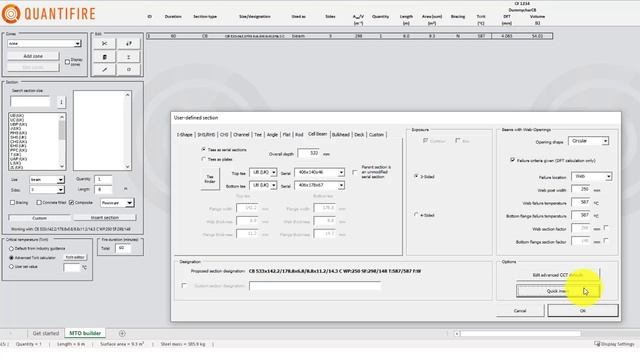
Task: Switch to the Custom tab
Action: (376, 135)
